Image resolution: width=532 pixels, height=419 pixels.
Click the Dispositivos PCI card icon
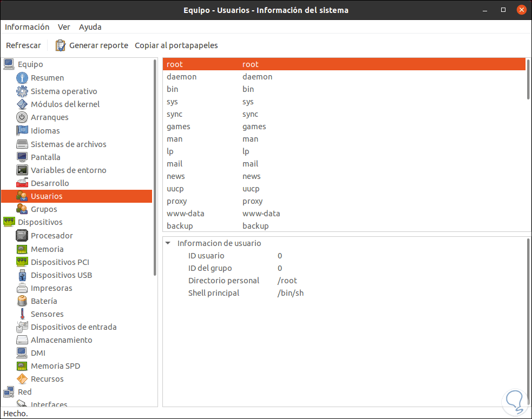[22, 262]
